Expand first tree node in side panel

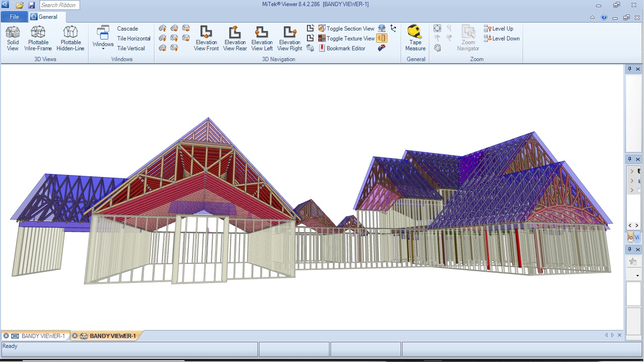point(632,171)
